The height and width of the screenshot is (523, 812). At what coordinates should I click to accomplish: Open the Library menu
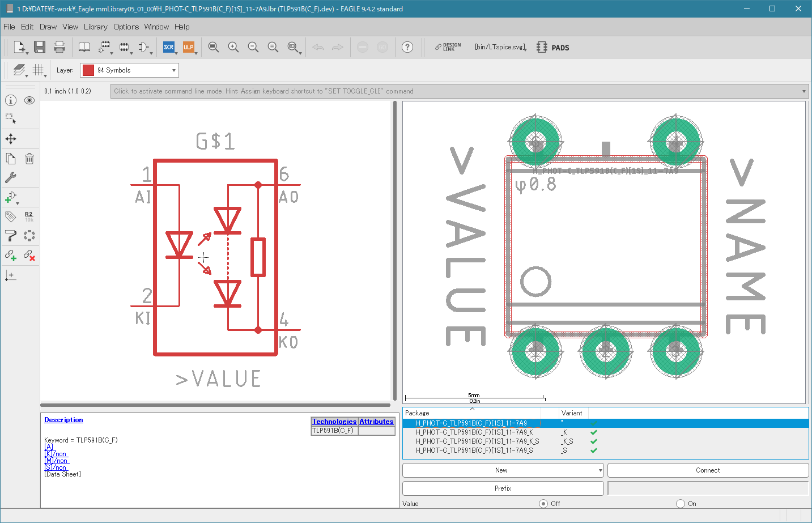tap(95, 27)
